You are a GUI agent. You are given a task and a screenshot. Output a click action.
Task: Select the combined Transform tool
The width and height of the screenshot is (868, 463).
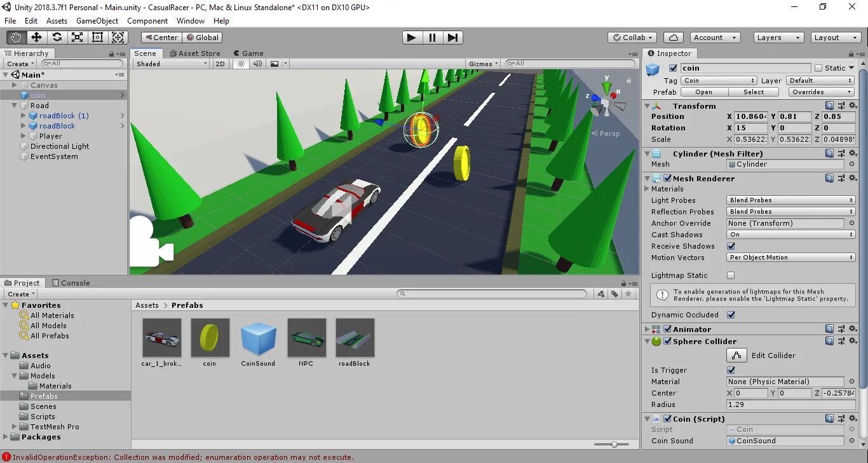tap(118, 38)
